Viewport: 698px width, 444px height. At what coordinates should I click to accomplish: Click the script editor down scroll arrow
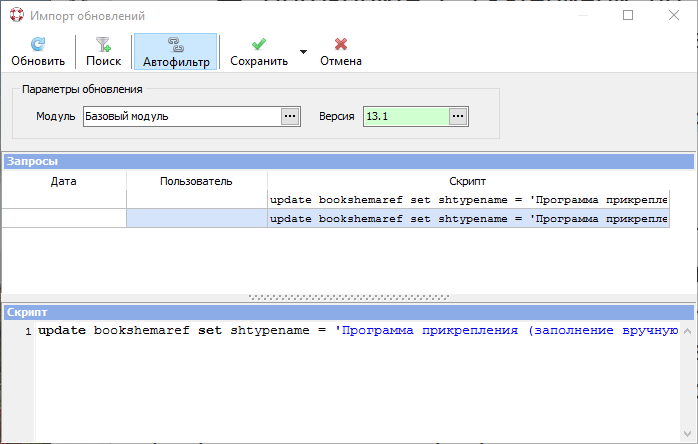pyautogui.click(x=687, y=434)
